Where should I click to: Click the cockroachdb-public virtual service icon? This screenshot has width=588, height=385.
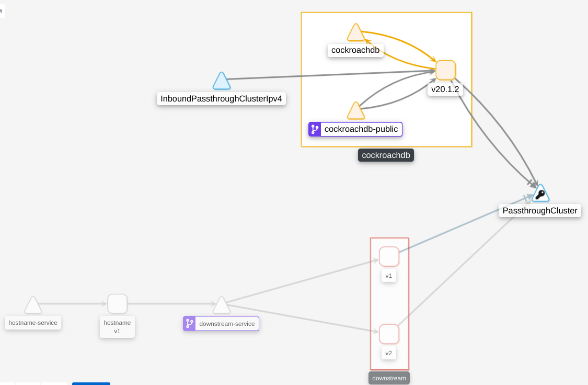pyautogui.click(x=315, y=129)
